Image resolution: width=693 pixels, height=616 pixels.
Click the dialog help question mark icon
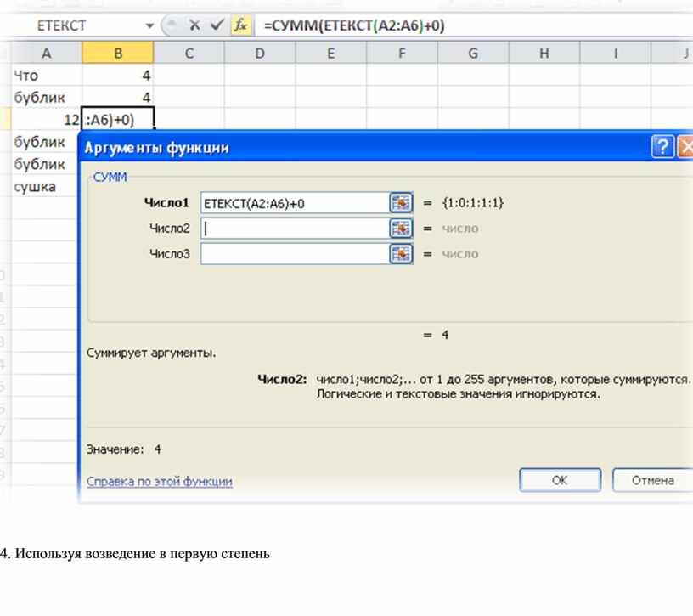[662, 147]
